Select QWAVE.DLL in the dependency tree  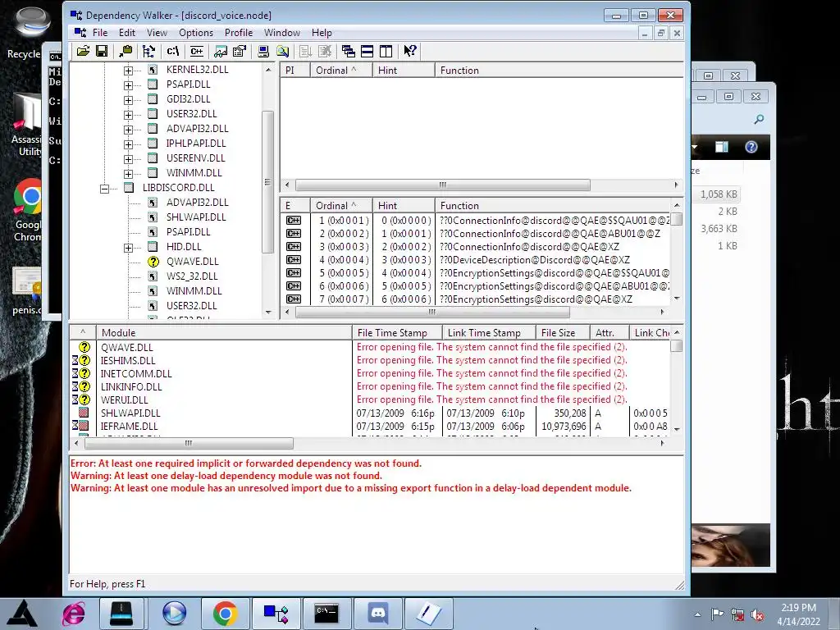tap(192, 262)
